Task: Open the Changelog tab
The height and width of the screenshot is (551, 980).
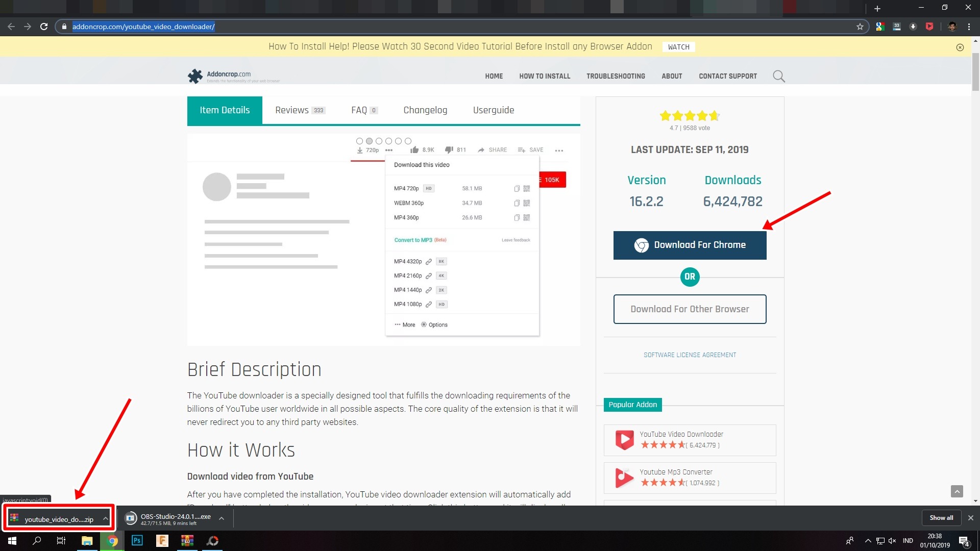Action: [425, 110]
